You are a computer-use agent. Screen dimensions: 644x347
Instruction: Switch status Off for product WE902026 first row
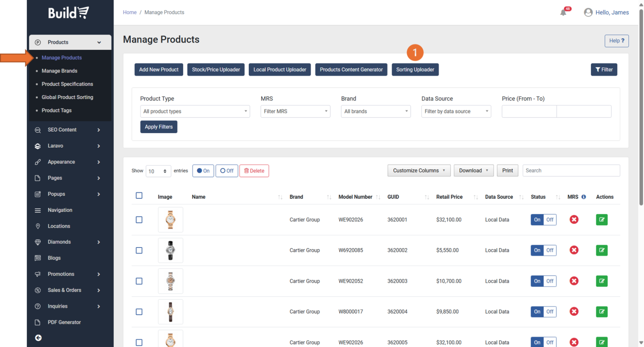click(550, 220)
